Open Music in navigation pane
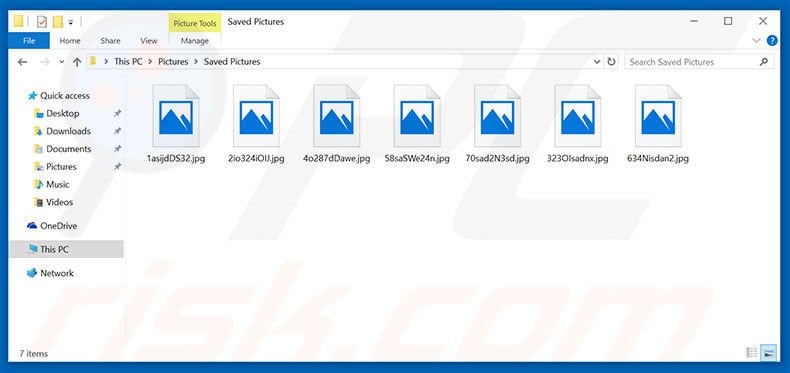This screenshot has width=790, height=373. [57, 184]
